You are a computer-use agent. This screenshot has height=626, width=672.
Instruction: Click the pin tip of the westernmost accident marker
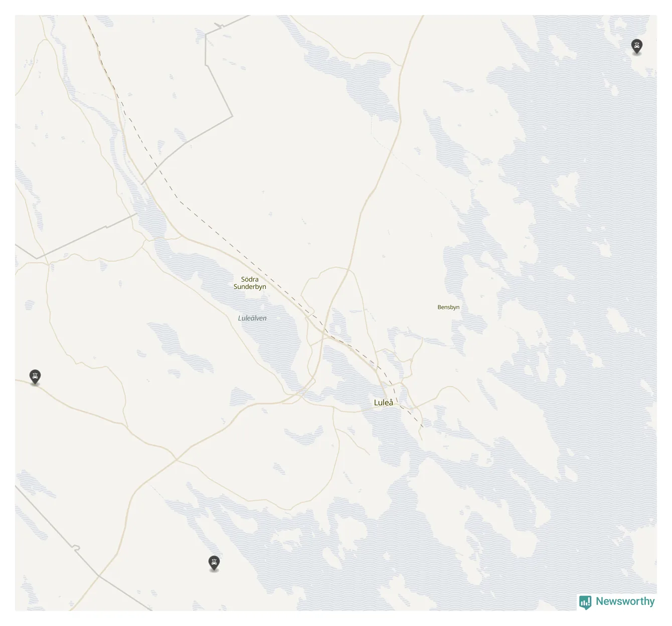[35, 384]
